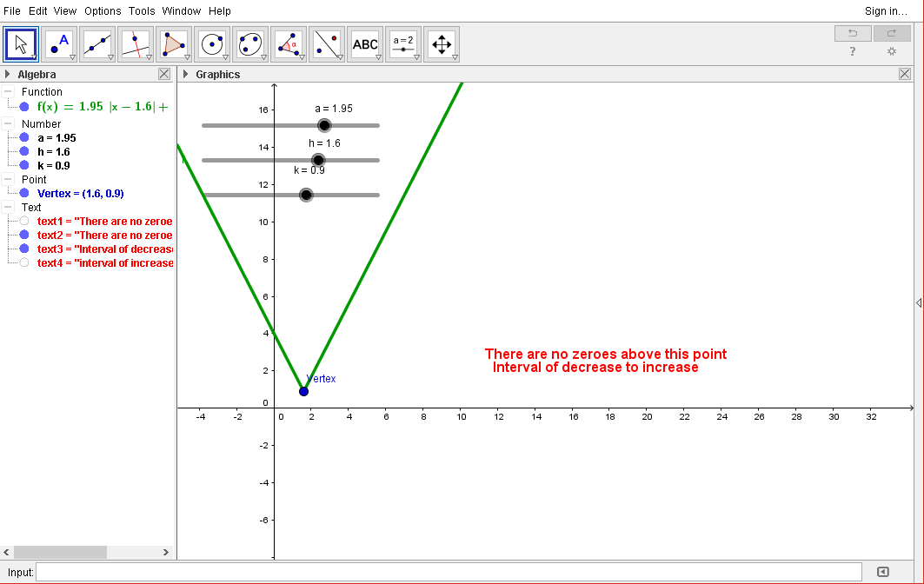This screenshot has width=924, height=584.
Task: Click the blue Vertex point on graph
Action: tap(303, 391)
